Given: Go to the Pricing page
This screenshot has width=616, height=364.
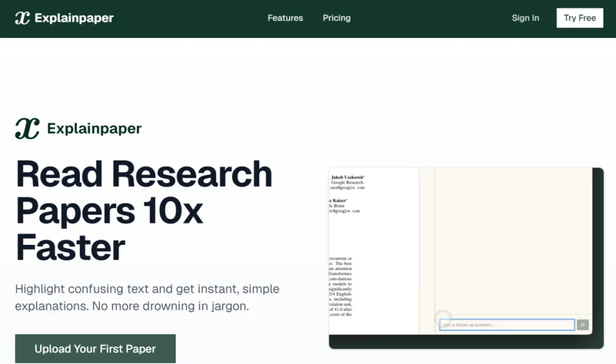Looking at the screenshot, I should [337, 18].
